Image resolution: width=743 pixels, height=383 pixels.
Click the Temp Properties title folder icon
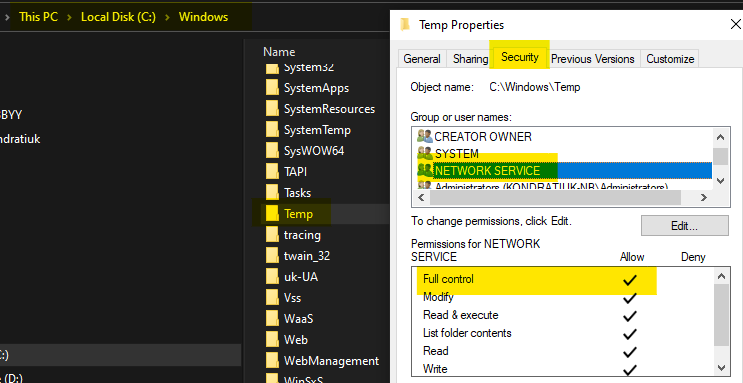pyautogui.click(x=405, y=25)
